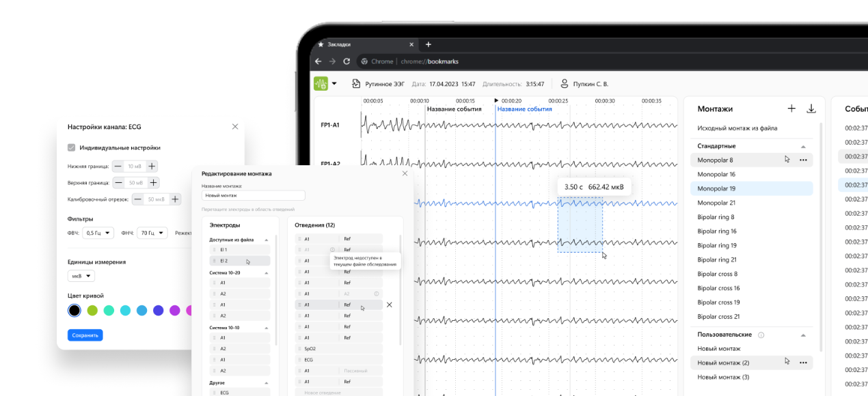Add a new montage with plus icon
Viewport: 868px width, 396px height.
tap(791, 109)
